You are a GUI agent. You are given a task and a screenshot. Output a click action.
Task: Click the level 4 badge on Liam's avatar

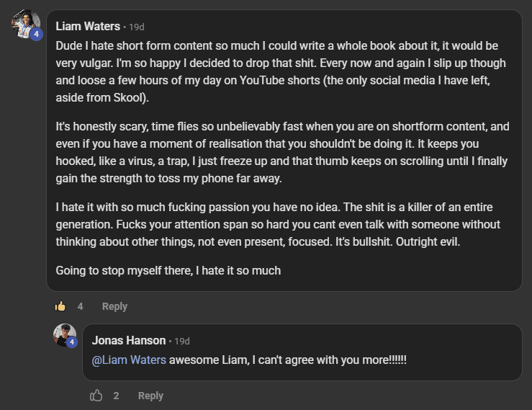pyautogui.click(x=36, y=35)
